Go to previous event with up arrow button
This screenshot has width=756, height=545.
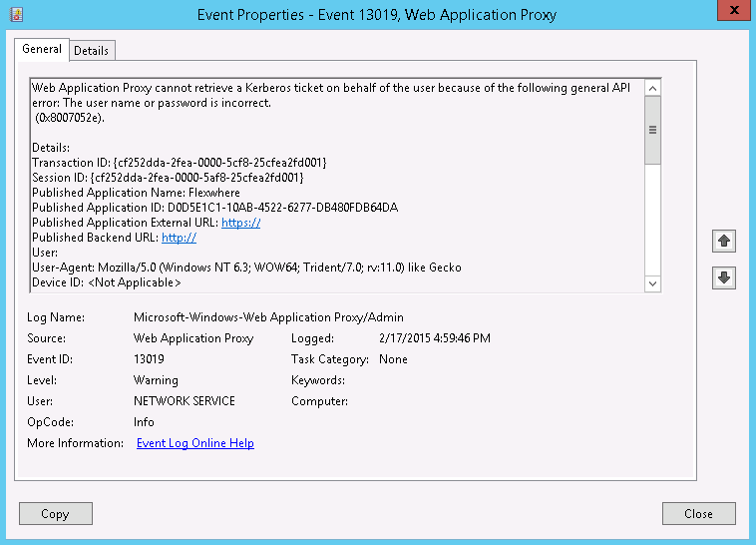pyautogui.click(x=724, y=242)
